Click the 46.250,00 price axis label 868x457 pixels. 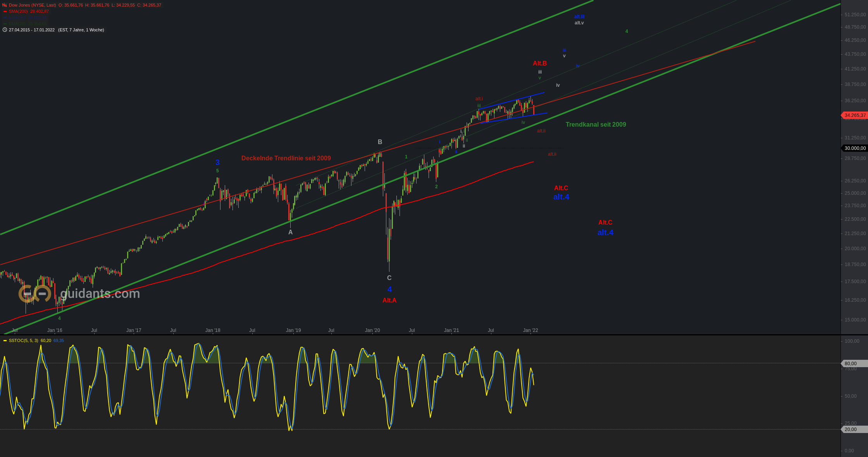point(855,40)
